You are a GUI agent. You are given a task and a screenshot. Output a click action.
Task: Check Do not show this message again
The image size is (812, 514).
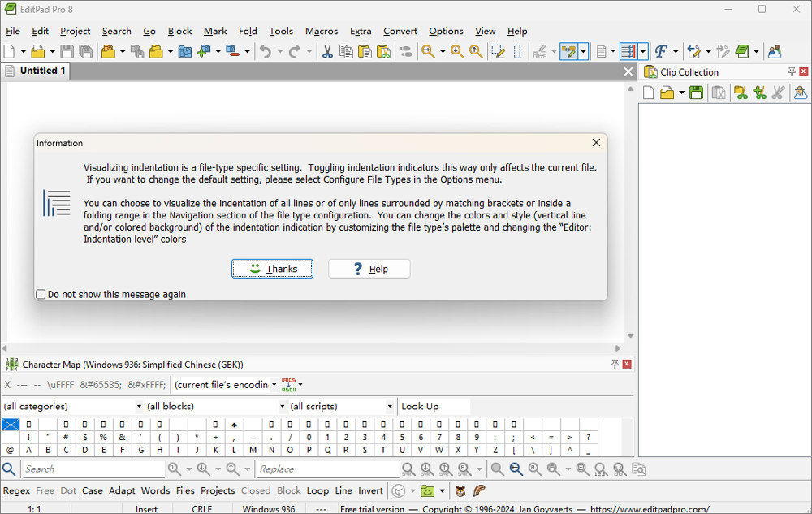click(41, 294)
